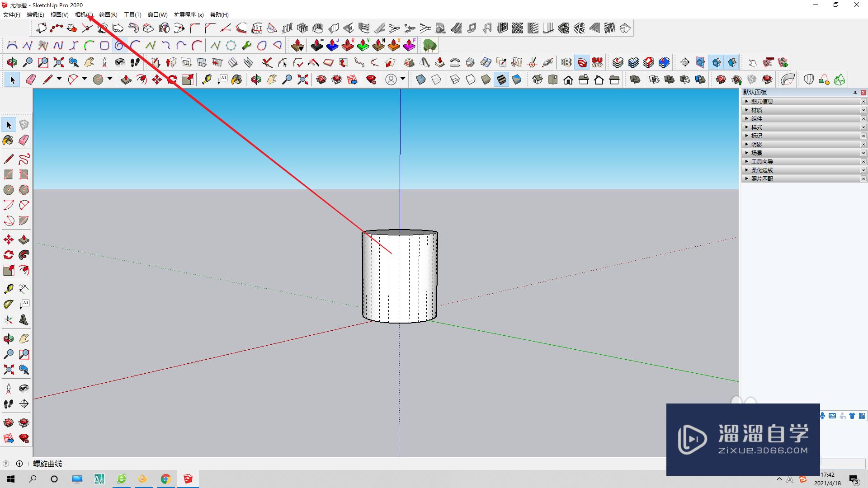Image resolution: width=868 pixels, height=488 pixels.
Task: Select the Protractor tool in left toolbar
Action: (x=8, y=305)
